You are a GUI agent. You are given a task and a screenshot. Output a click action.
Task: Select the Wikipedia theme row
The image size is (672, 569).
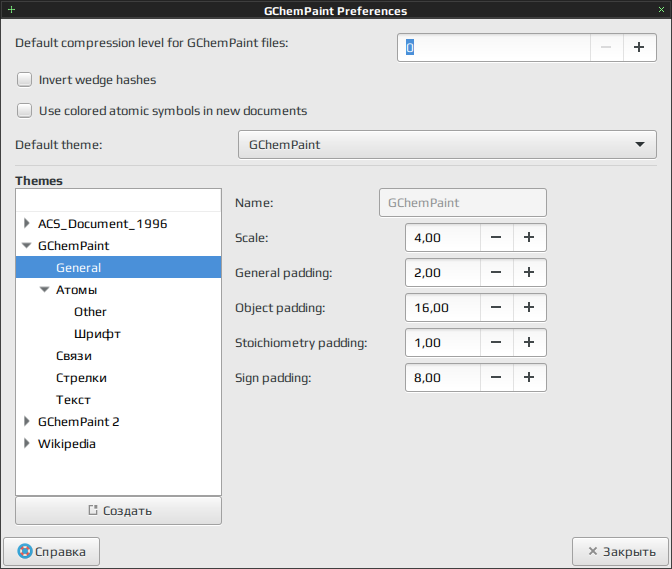coord(118,443)
